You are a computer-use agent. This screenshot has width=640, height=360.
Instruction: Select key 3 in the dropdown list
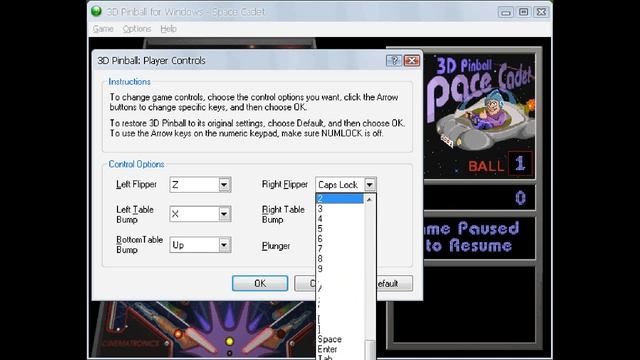(340, 209)
